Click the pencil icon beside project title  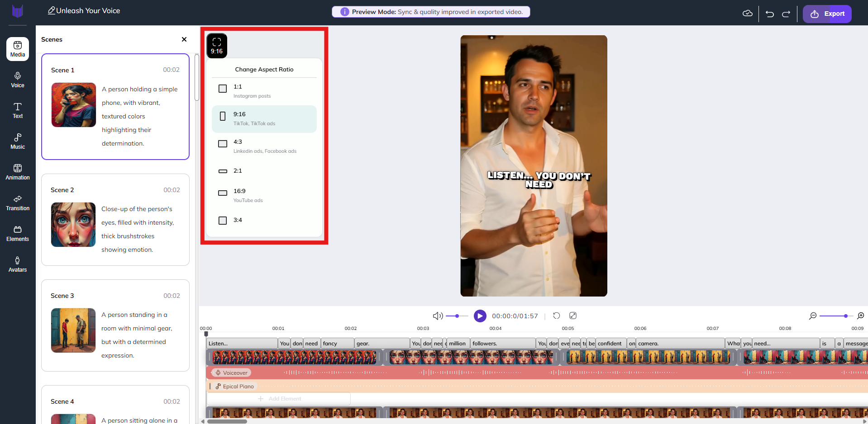coord(52,10)
